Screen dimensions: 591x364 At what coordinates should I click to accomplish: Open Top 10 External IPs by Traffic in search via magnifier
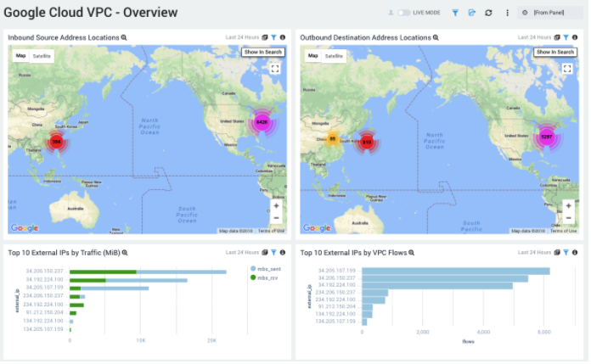(125, 253)
